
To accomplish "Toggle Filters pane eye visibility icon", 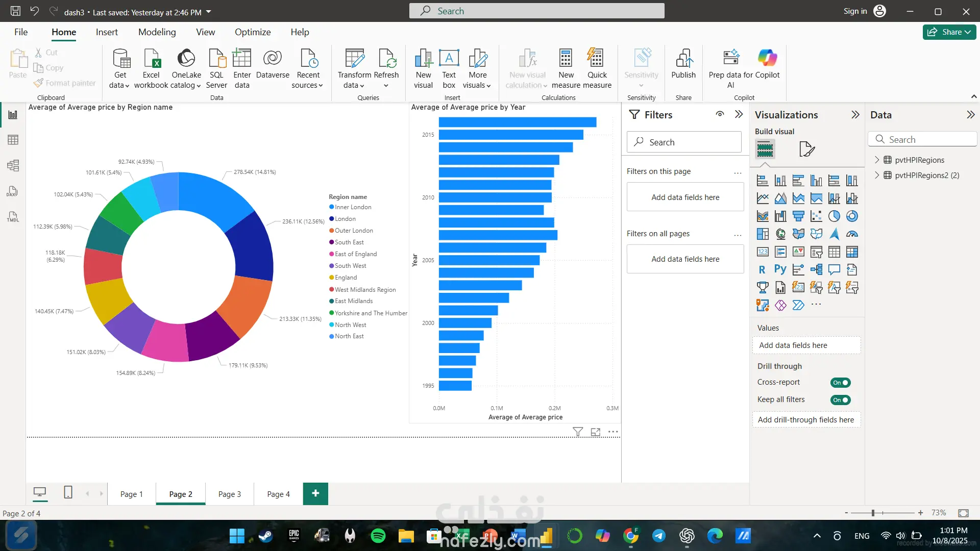I will (x=720, y=114).
